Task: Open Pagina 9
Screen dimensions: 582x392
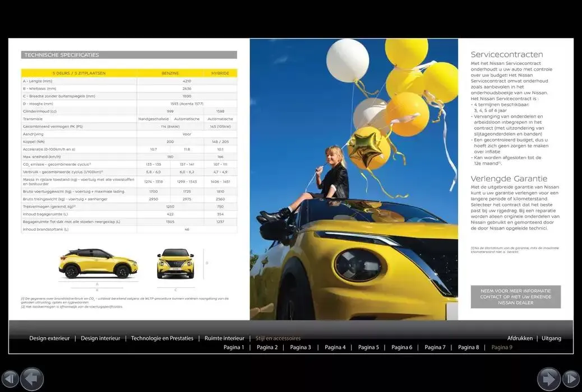Action: click(x=502, y=347)
